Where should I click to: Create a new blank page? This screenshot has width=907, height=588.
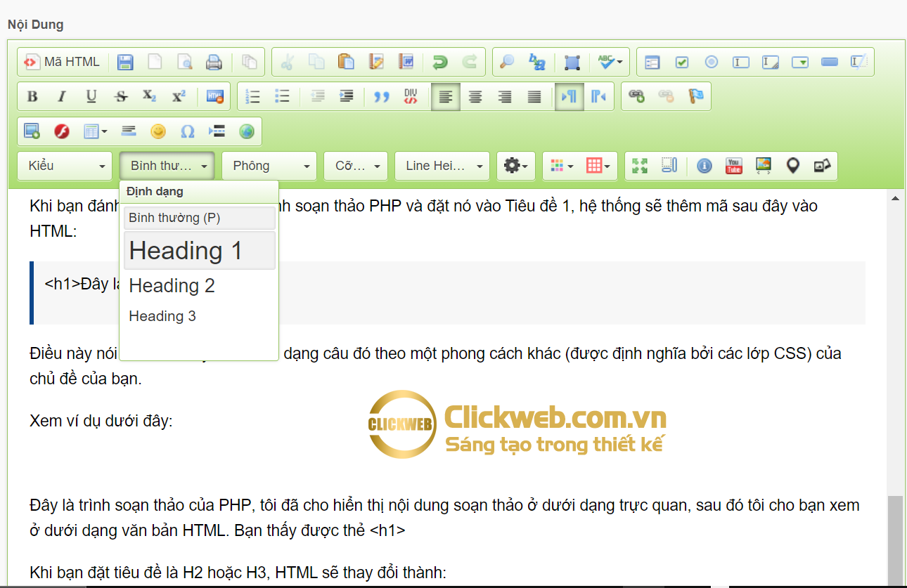pyautogui.click(x=155, y=62)
